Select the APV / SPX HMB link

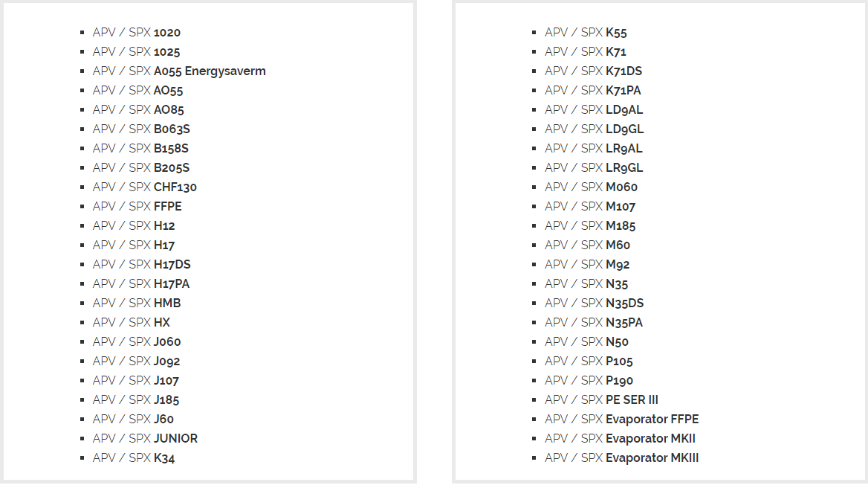[x=137, y=303]
